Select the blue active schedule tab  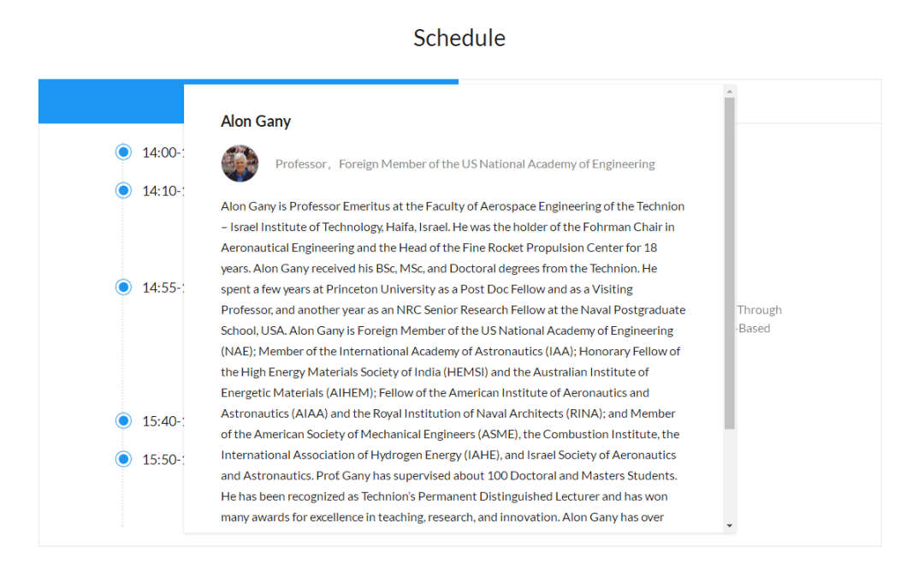pos(111,101)
